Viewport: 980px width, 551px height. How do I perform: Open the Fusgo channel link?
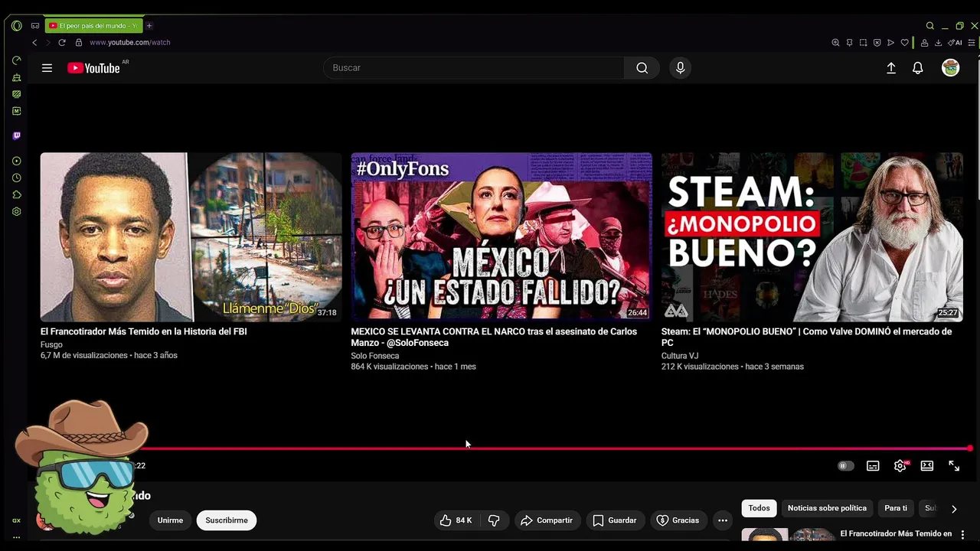[51, 344]
